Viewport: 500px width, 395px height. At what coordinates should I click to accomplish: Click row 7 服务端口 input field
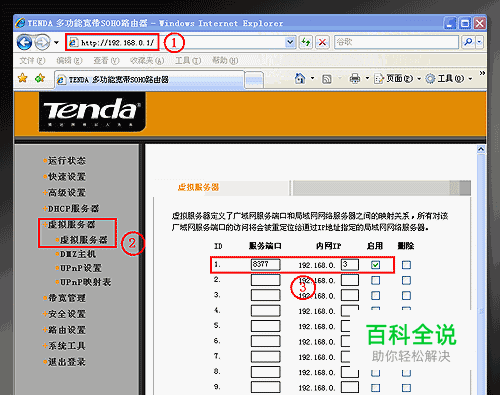tap(266, 357)
